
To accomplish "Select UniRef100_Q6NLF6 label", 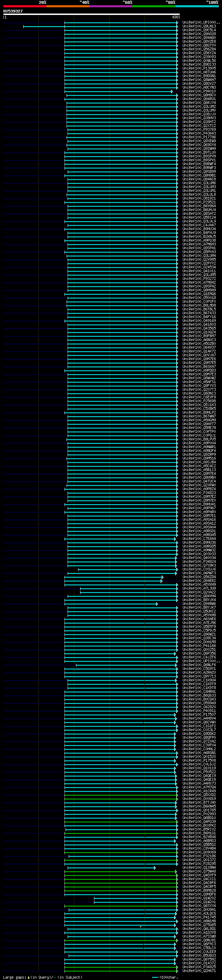I will click(199, 665).
